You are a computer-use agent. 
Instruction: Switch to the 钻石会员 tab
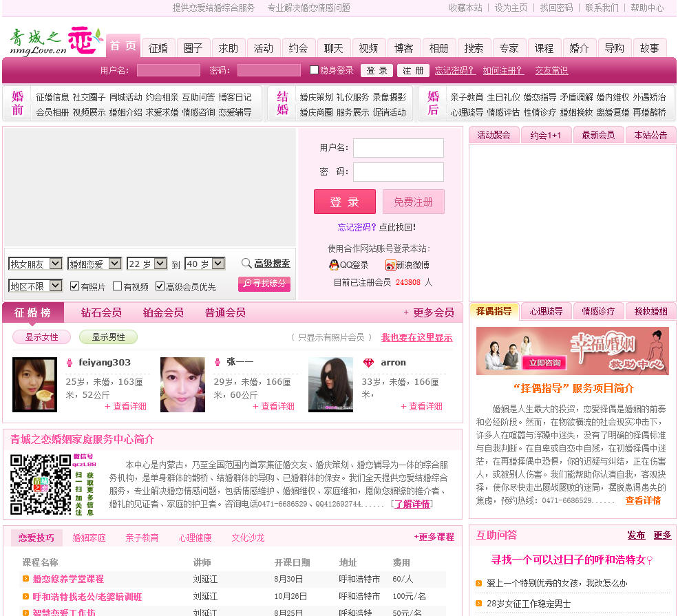tap(101, 312)
